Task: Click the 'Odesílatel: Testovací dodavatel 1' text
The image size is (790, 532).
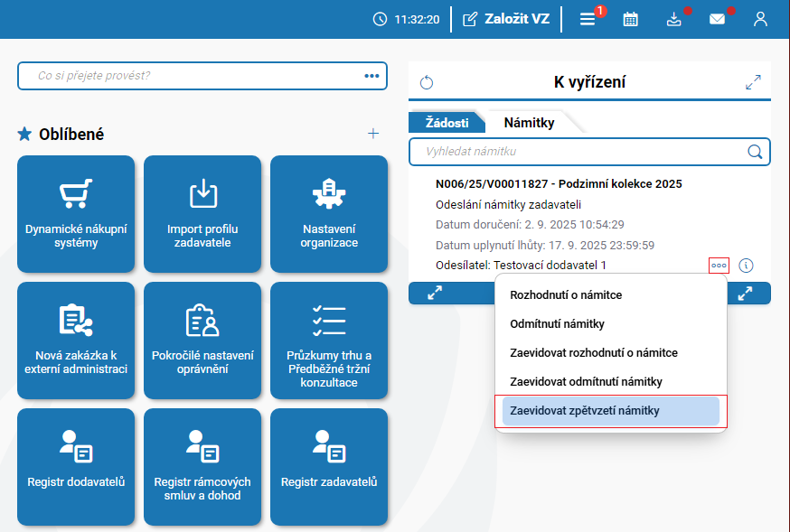Action: (x=521, y=266)
